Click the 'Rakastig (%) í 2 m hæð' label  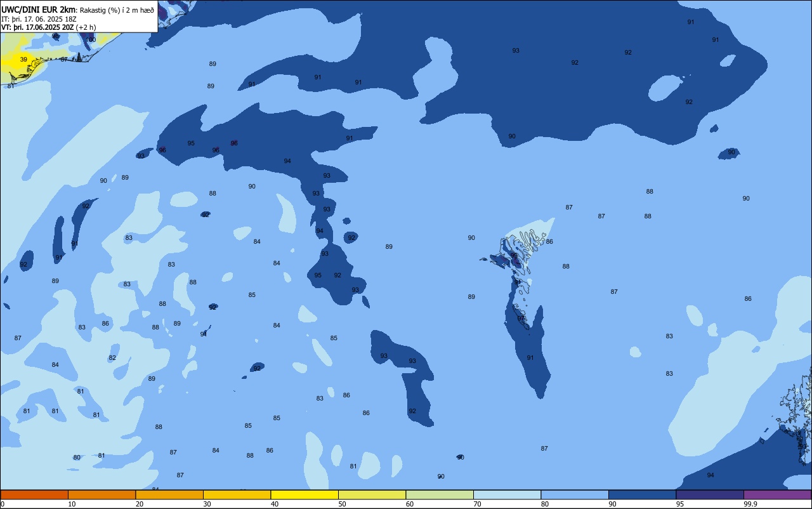pos(117,10)
